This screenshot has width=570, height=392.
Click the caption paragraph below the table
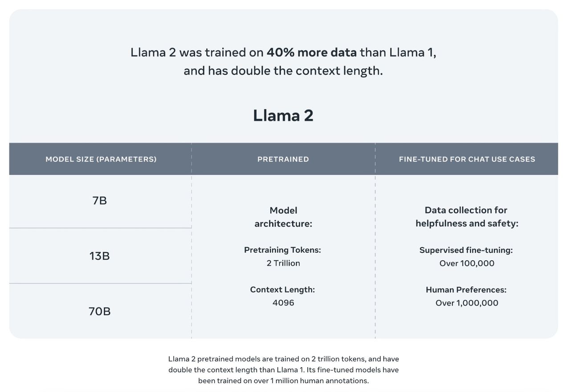click(x=284, y=370)
